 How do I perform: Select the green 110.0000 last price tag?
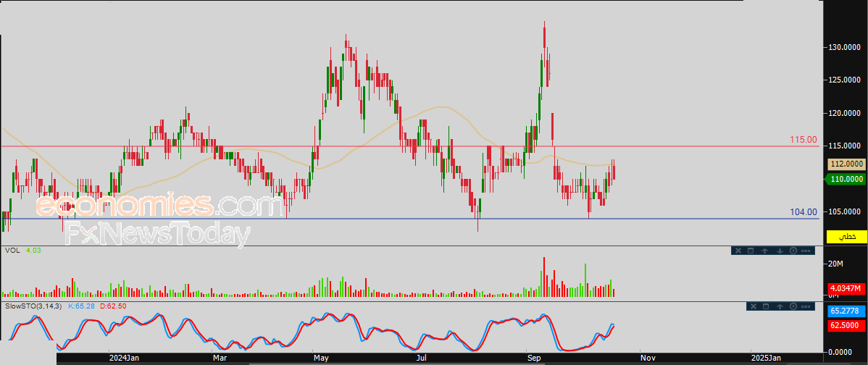coord(846,179)
